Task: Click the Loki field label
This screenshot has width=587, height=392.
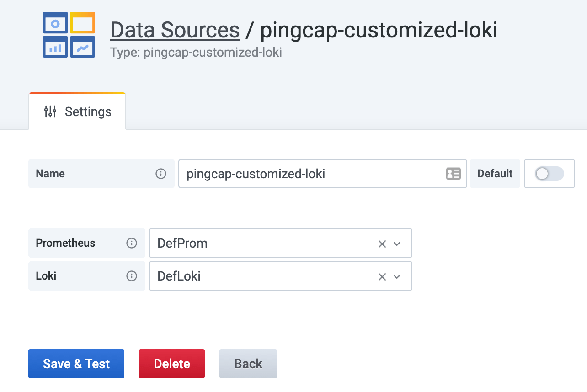Action: (x=46, y=276)
